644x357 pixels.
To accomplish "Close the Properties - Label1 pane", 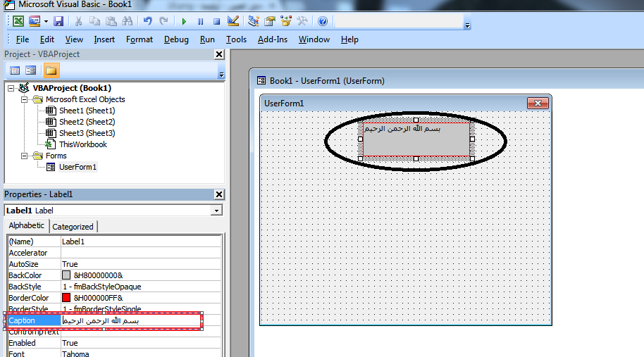I will [219, 194].
